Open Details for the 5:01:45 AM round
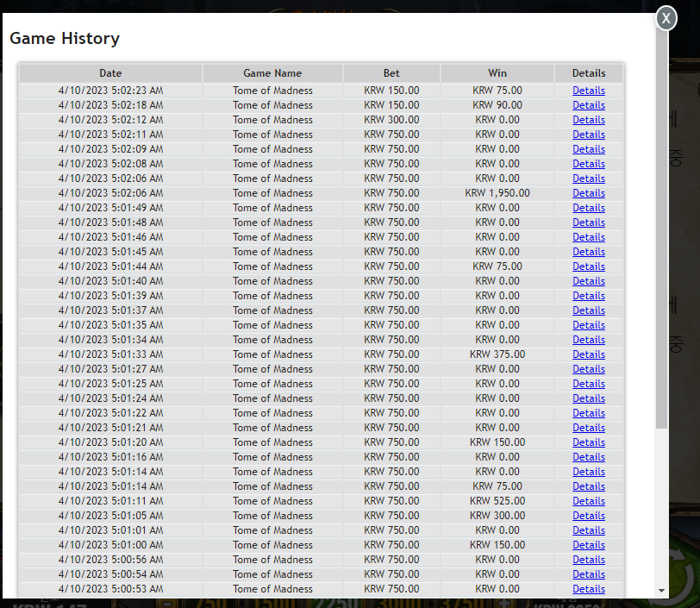Image resolution: width=700 pixels, height=608 pixels. click(589, 252)
